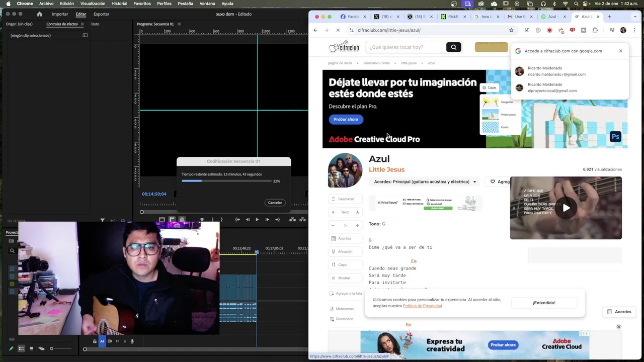Click Probar ahora in Adobe banner

[346, 119]
